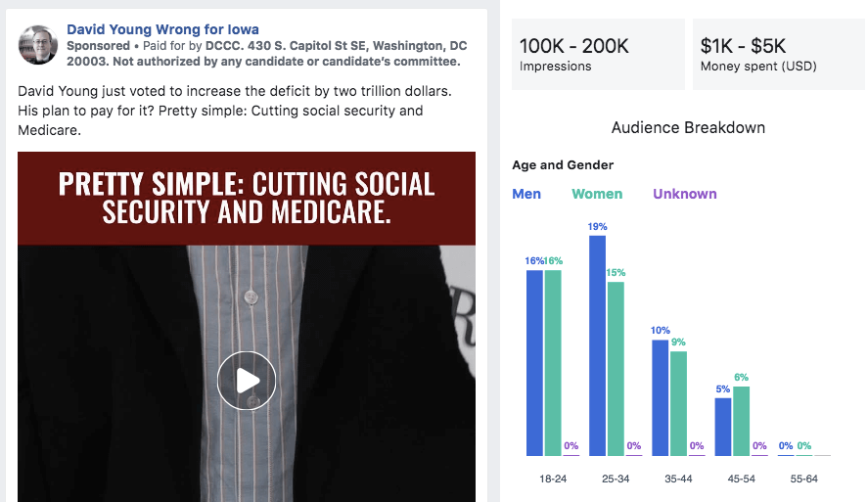
Task: Click the 100K - 200K Impressions card
Action: click(598, 54)
